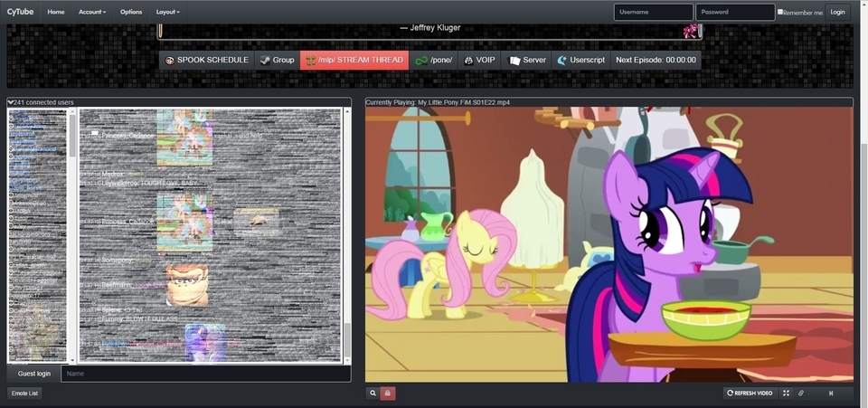Click the fullscreen video icon
The width and height of the screenshot is (868, 408).
[786, 393]
